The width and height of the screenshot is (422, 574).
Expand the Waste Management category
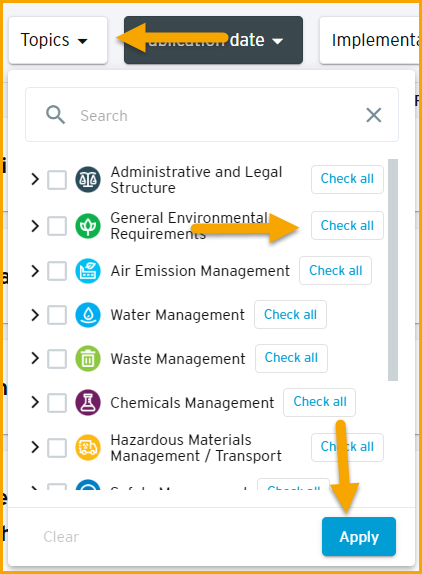pos(35,358)
